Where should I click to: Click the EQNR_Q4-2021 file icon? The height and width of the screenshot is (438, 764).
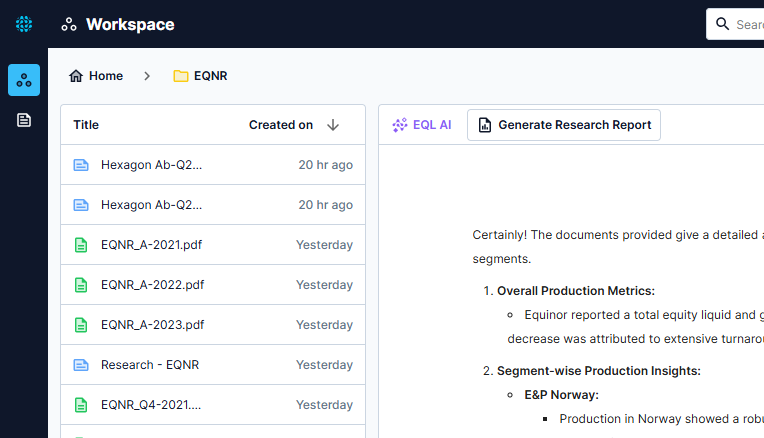[x=81, y=404]
